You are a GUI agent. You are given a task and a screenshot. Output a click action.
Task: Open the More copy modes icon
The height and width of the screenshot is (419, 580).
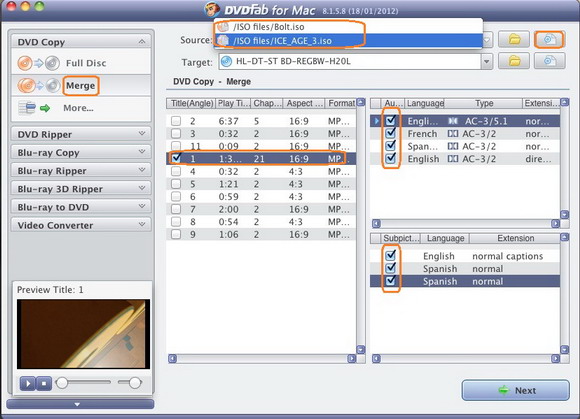tap(34, 108)
